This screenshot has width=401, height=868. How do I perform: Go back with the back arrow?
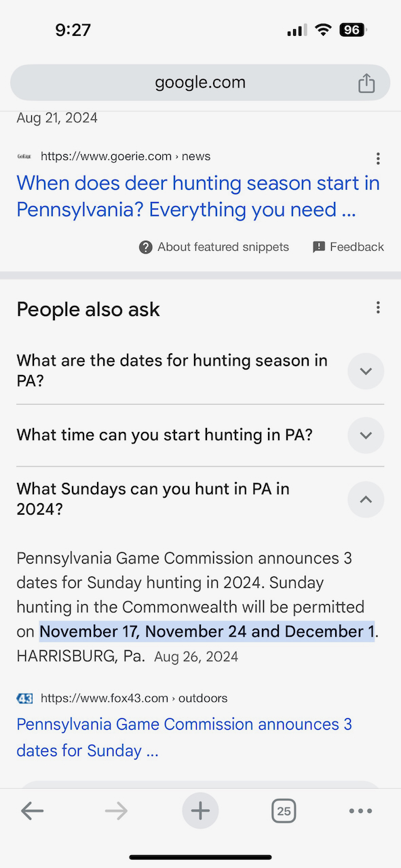32,810
